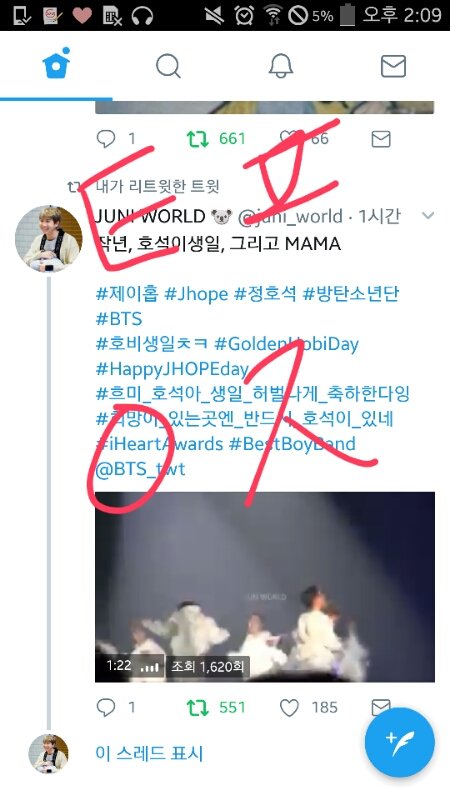Expand the JUNI WORLD tweet options chevron

point(428,216)
